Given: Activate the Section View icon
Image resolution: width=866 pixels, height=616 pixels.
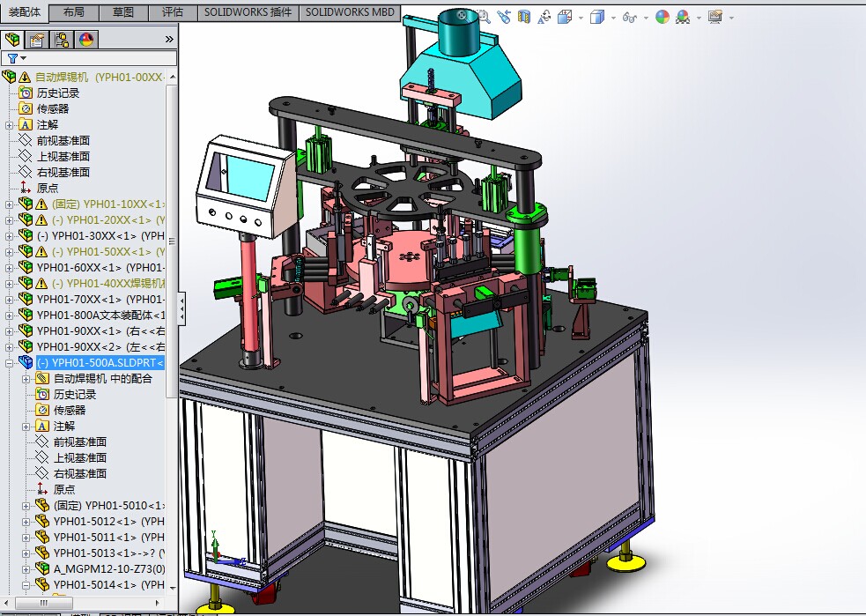Looking at the screenshot, I should pos(524,17).
